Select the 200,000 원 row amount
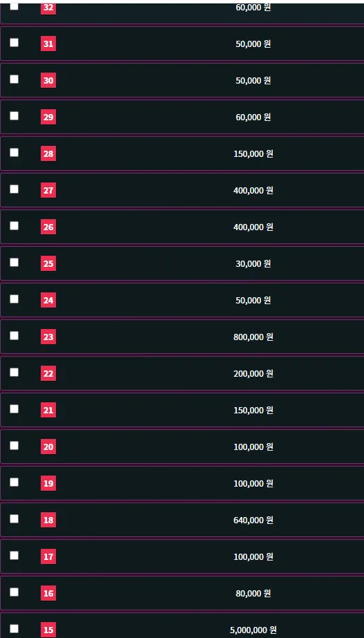Image resolution: width=364 pixels, height=638 pixels. coord(253,373)
